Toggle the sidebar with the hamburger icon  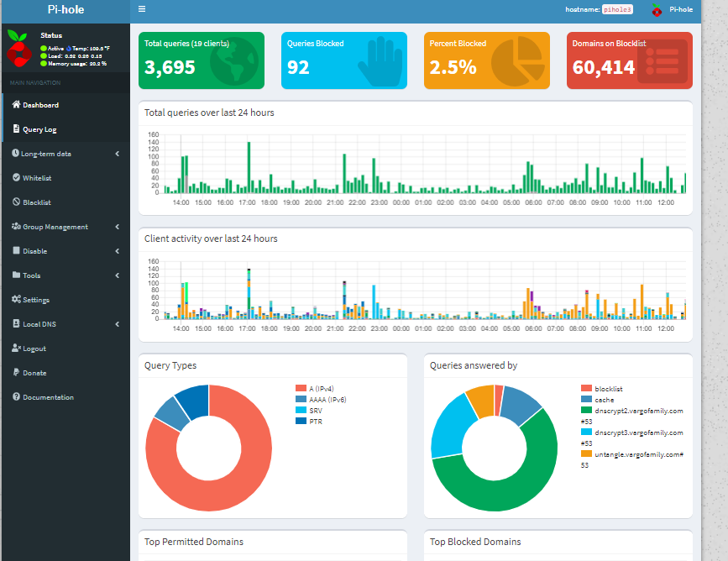point(142,9)
